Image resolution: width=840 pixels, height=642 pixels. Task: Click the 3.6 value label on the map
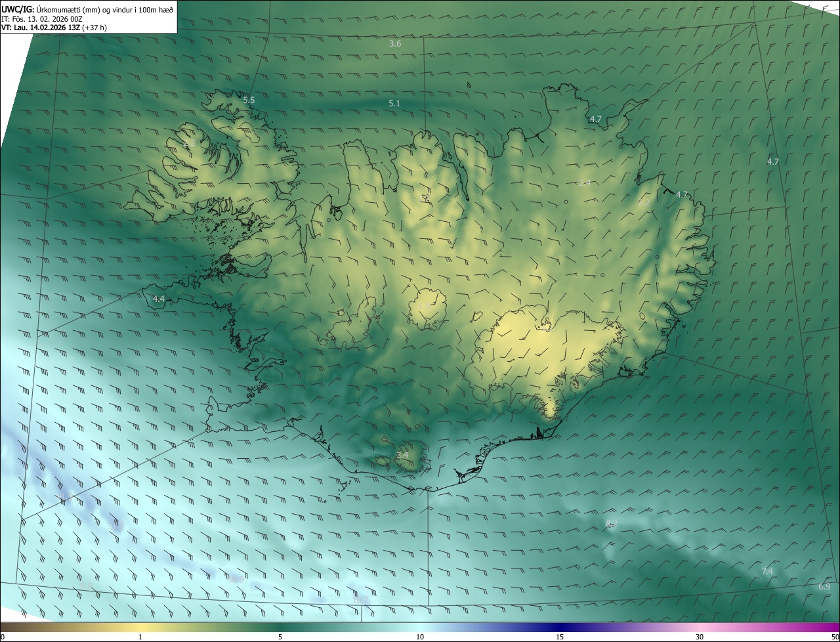[x=395, y=44]
